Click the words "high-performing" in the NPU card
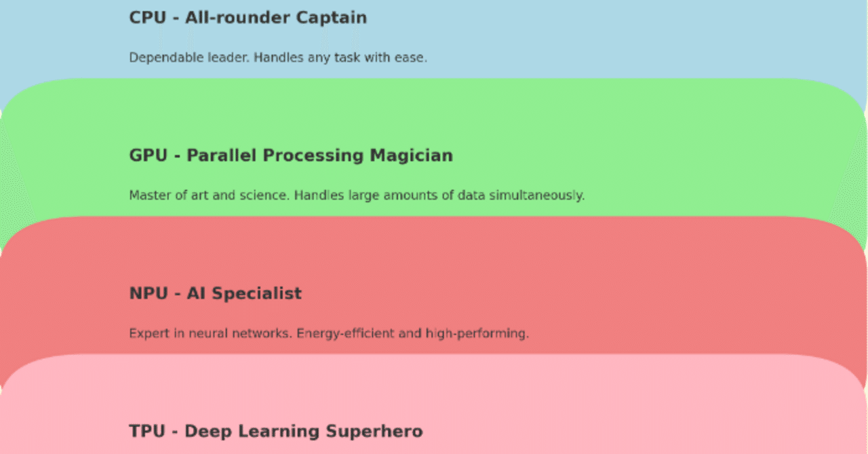 click(477, 333)
